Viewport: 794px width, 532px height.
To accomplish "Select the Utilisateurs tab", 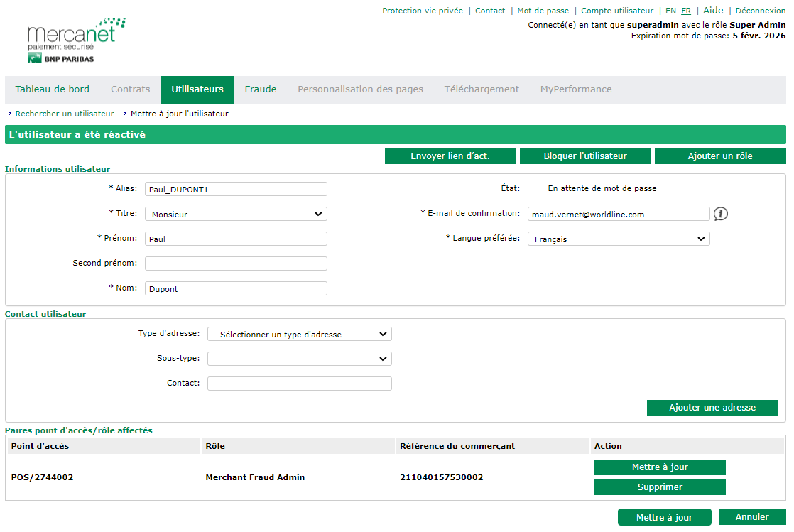I will pyautogui.click(x=197, y=89).
